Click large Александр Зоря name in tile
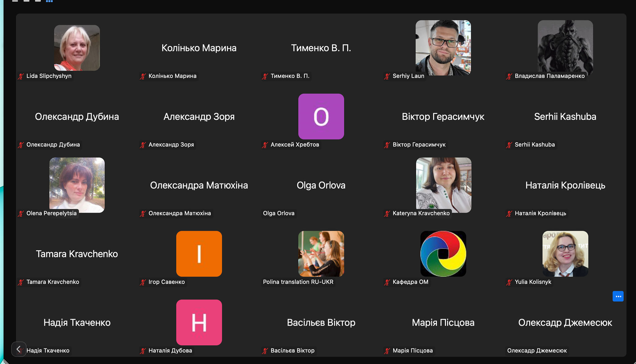 199,117
